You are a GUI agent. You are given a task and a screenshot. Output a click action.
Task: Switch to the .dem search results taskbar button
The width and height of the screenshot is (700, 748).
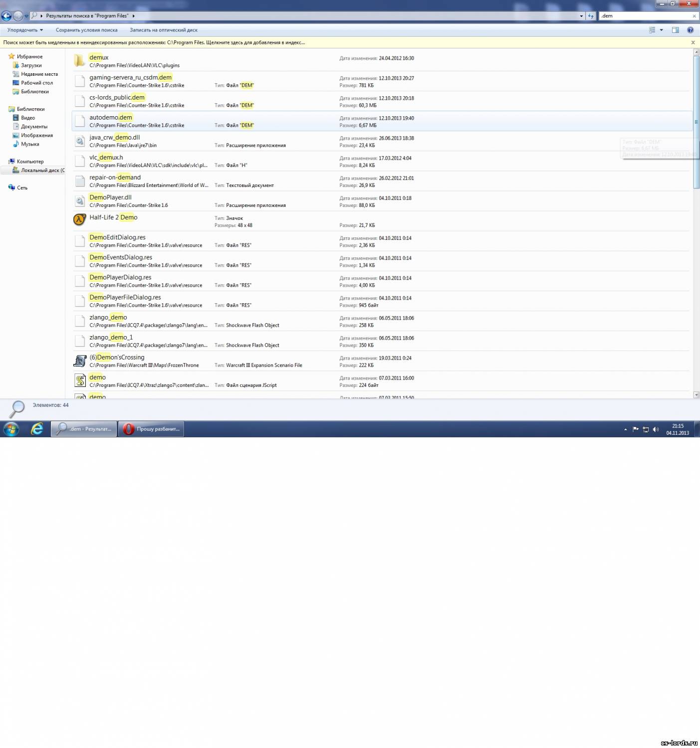coord(84,429)
